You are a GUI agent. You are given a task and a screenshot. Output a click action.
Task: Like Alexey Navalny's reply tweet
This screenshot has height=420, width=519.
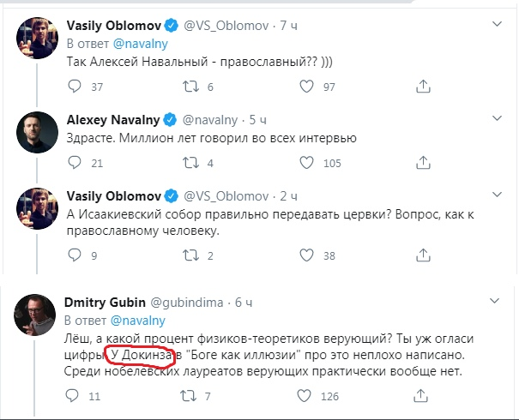point(308,163)
